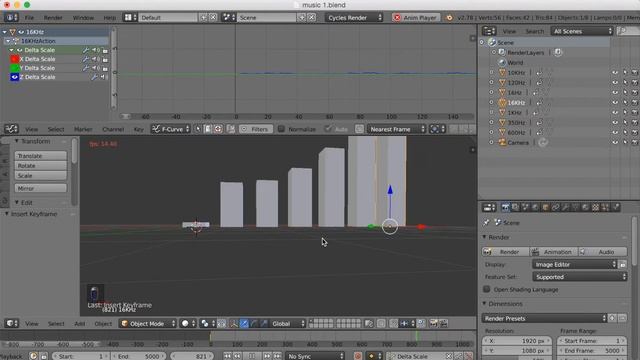This screenshot has width=640, height=360.
Task: Open viewport shading selector icon
Action: pos(188,323)
